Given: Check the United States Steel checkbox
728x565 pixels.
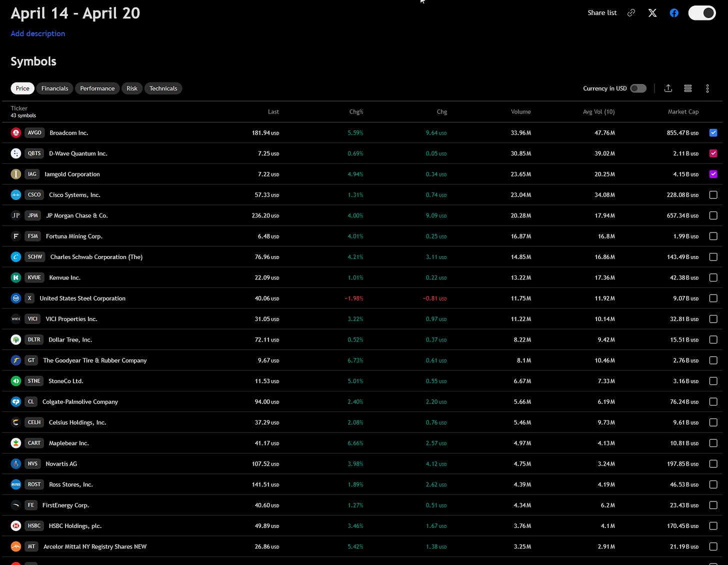Looking at the screenshot, I should pos(713,298).
